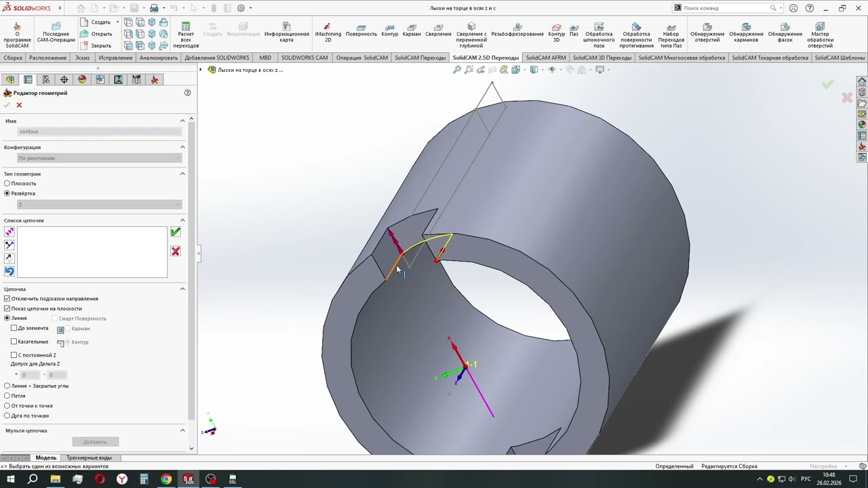The height and width of the screenshot is (488, 868).
Task: Select the Поверхность (Face) milling operation
Action: pos(361,30)
